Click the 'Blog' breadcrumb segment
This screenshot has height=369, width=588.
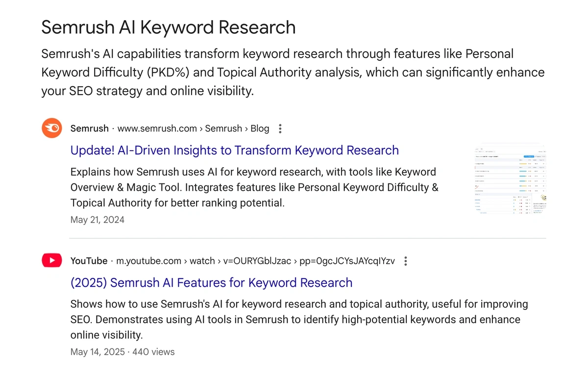(260, 129)
